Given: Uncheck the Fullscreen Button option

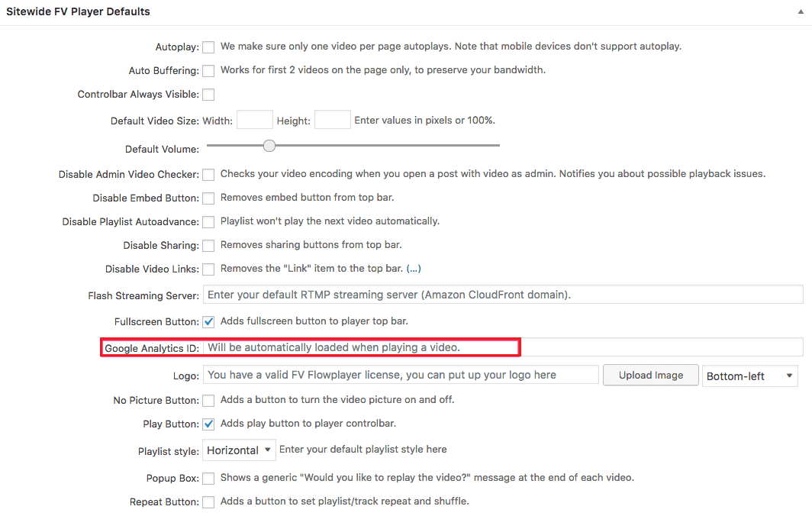Looking at the screenshot, I should [x=208, y=321].
